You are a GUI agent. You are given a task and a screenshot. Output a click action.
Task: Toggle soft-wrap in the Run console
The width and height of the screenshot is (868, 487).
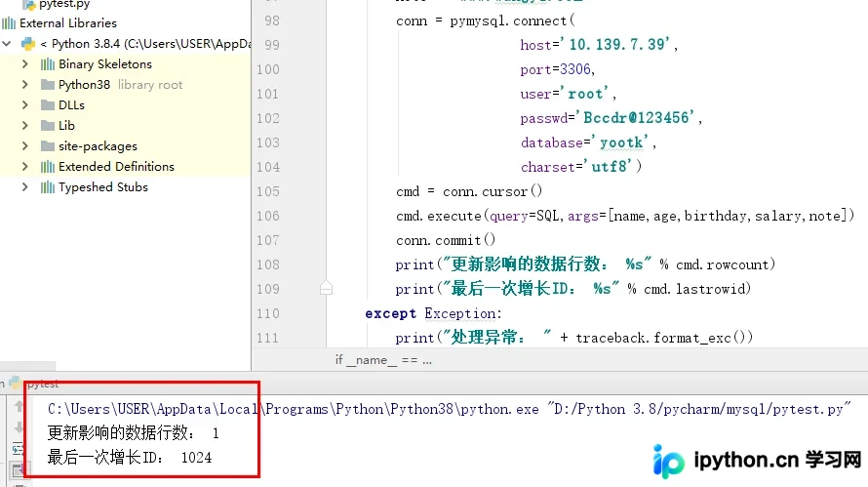[x=18, y=449]
